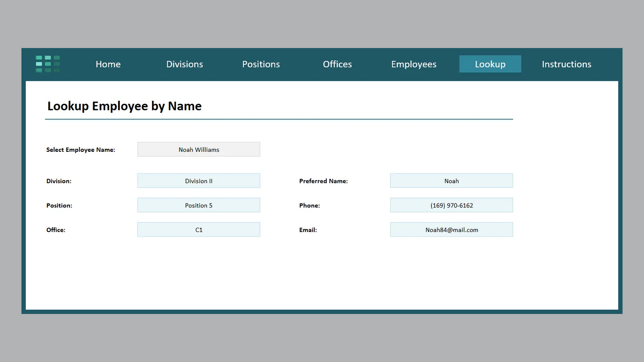Open the Select Employee Name dropdown

(x=199, y=150)
